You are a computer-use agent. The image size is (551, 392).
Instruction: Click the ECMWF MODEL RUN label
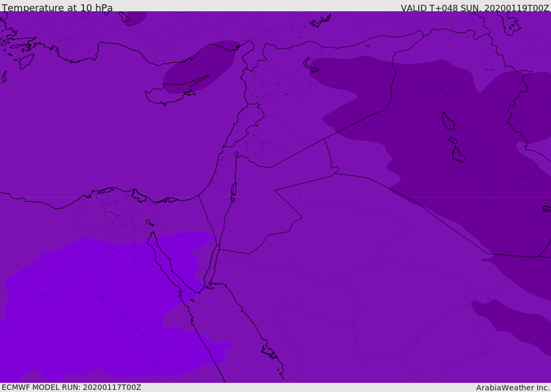[71, 387]
